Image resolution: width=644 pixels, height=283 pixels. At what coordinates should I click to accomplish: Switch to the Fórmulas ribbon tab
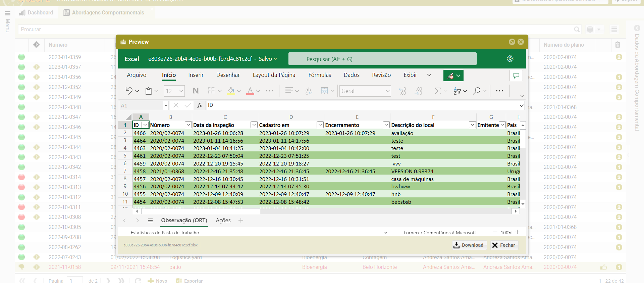tap(320, 75)
